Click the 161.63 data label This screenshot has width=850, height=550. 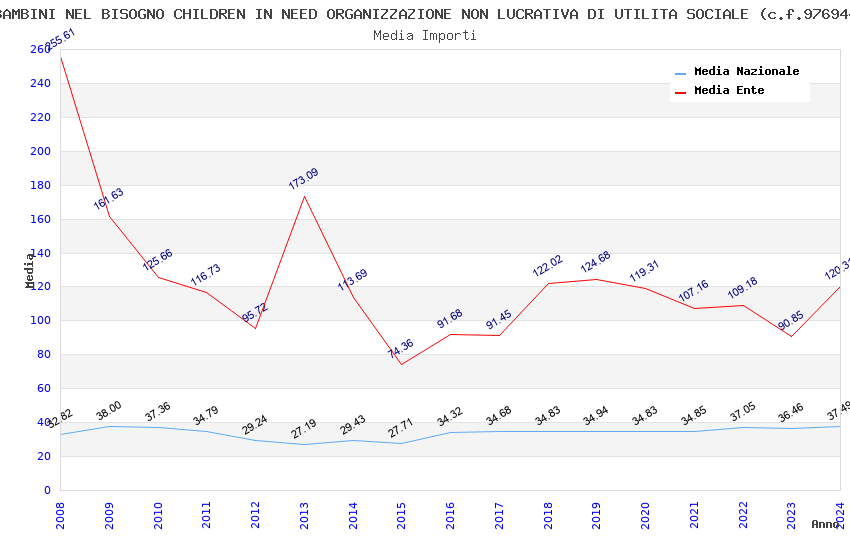tap(108, 199)
